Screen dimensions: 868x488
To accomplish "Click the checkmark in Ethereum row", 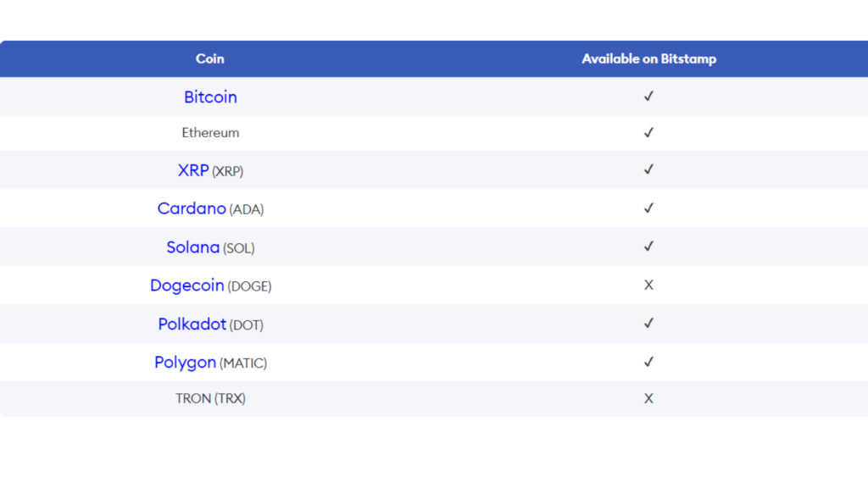I will click(648, 133).
